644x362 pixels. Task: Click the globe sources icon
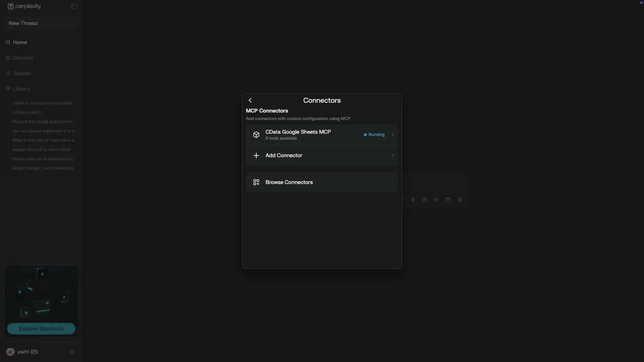pyautogui.click(x=413, y=200)
